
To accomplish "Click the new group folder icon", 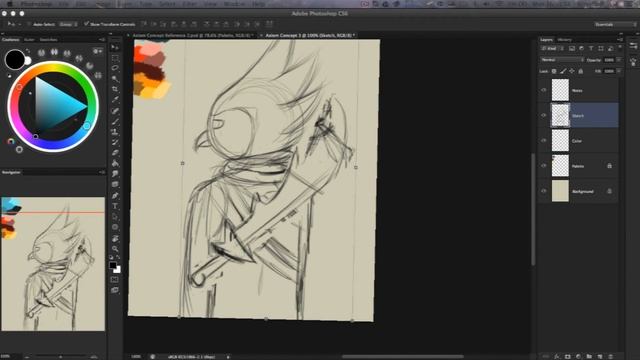I will pyautogui.click(x=589, y=356).
